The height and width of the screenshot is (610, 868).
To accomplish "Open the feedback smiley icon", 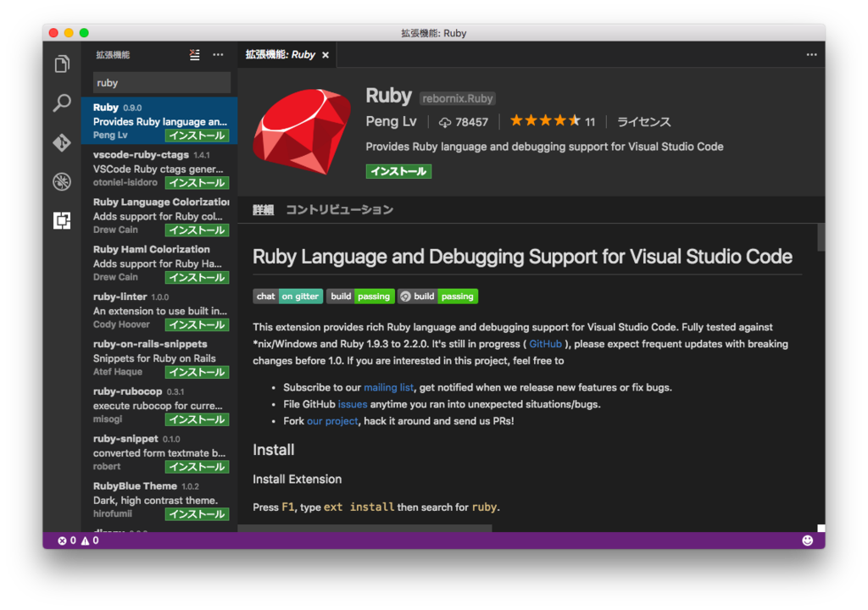I will (808, 541).
